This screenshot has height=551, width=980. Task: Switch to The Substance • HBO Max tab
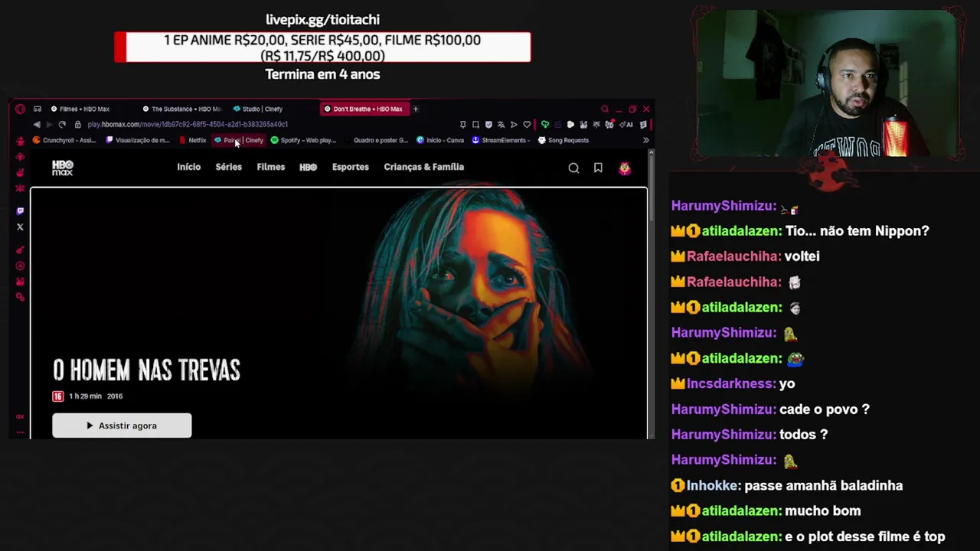(181, 109)
